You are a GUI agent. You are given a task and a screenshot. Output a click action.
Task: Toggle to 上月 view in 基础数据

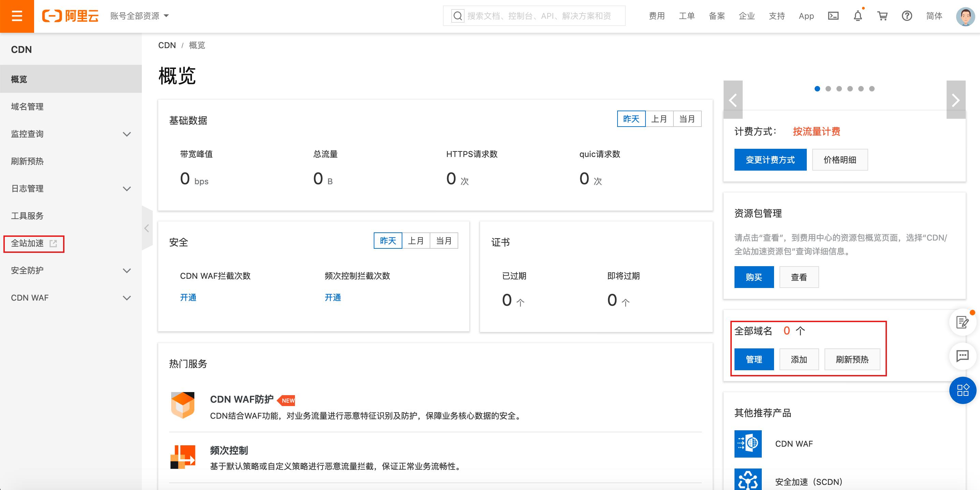coord(659,119)
